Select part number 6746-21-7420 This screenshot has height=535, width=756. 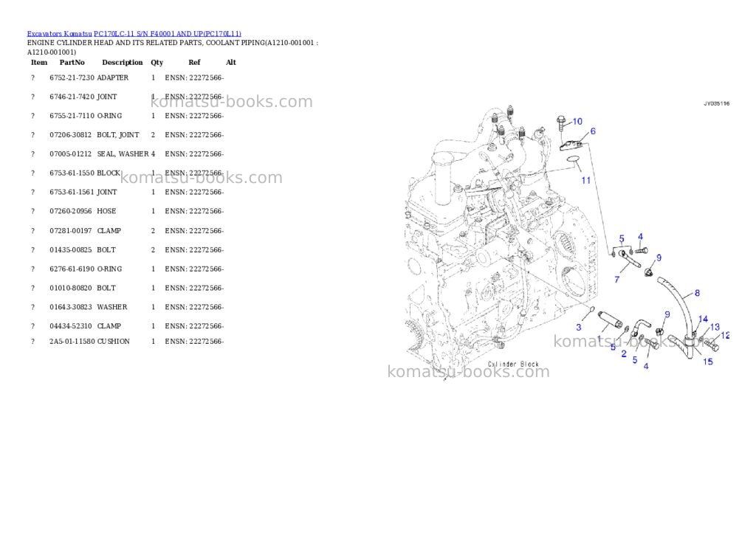72,97
